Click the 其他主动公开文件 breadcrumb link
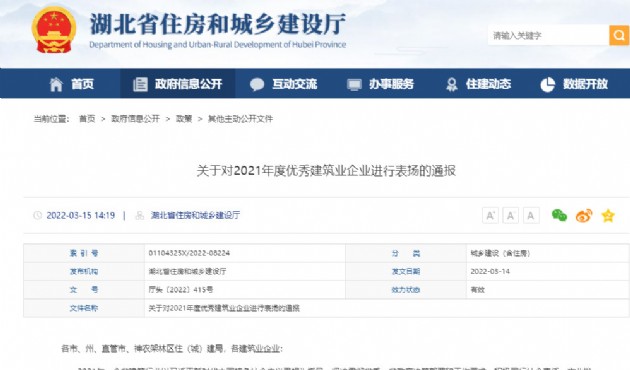The width and height of the screenshot is (630, 370). 240,119
